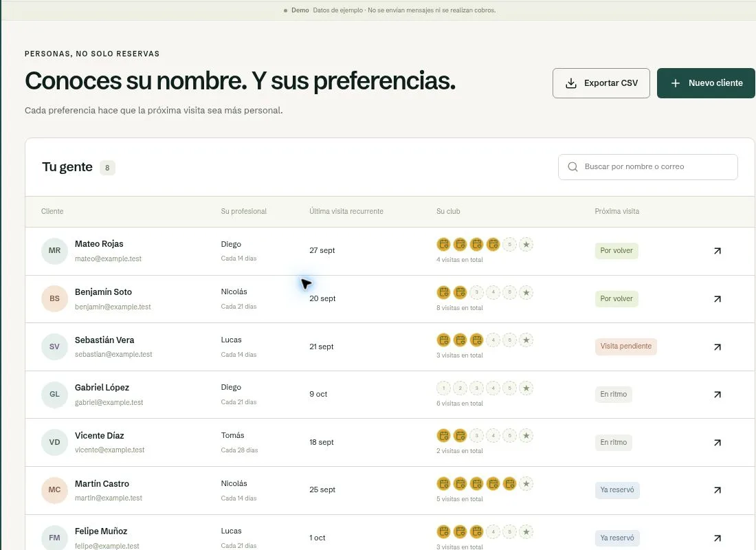Click the Ya reservó badge for Martín Castro
The height and width of the screenshot is (550, 756).
tap(617, 490)
